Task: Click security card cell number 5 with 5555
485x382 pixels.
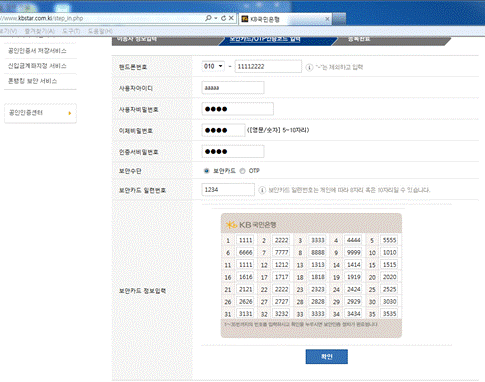Action: pyautogui.click(x=389, y=240)
